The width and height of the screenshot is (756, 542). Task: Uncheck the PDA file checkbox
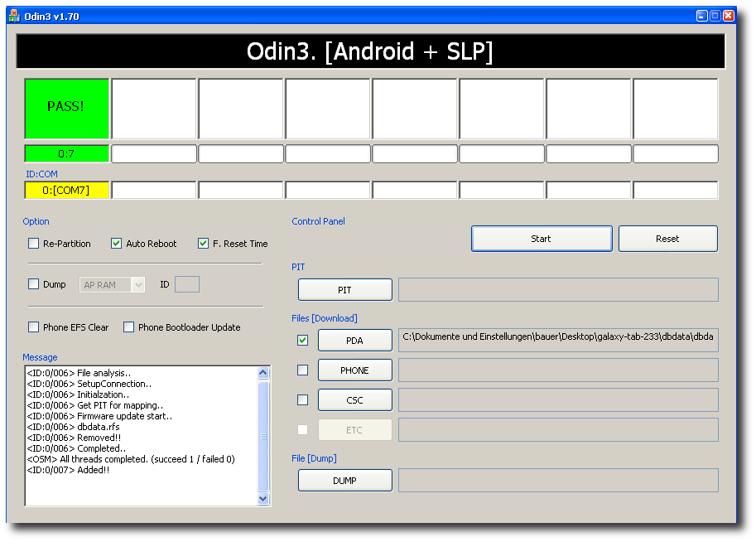[303, 341]
